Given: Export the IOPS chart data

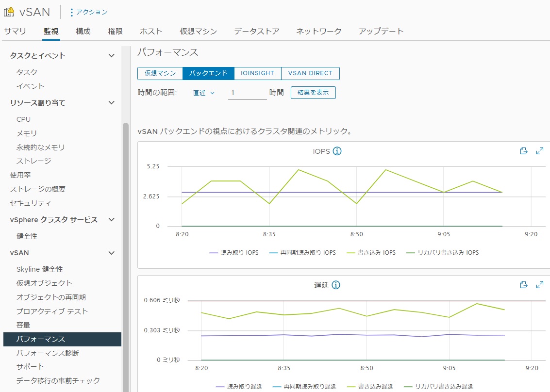Looking at the screenshot, I should pos(523,151).
